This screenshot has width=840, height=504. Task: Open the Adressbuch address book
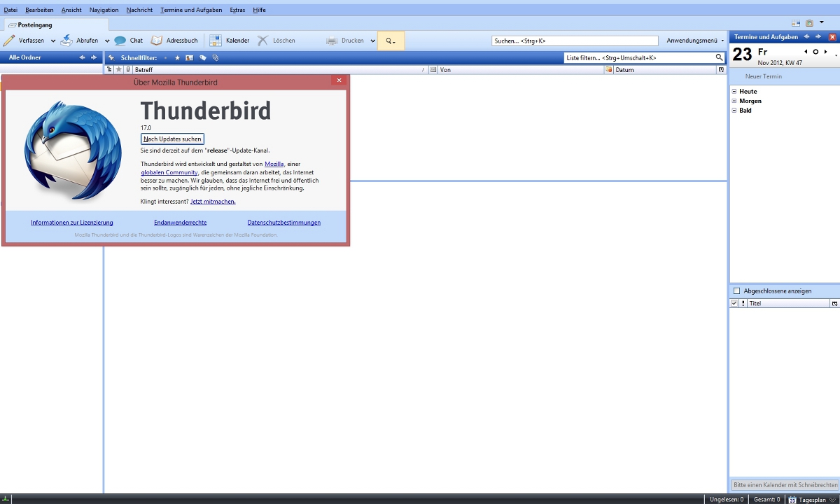point(174,41)
